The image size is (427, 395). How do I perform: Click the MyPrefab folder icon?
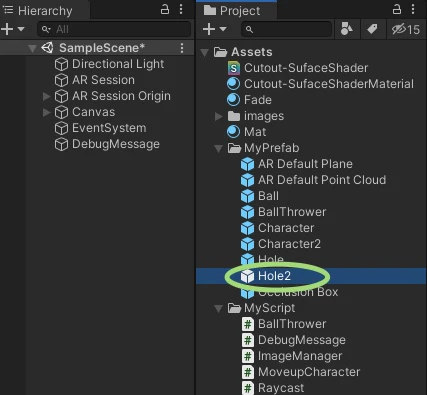point(234,148)
